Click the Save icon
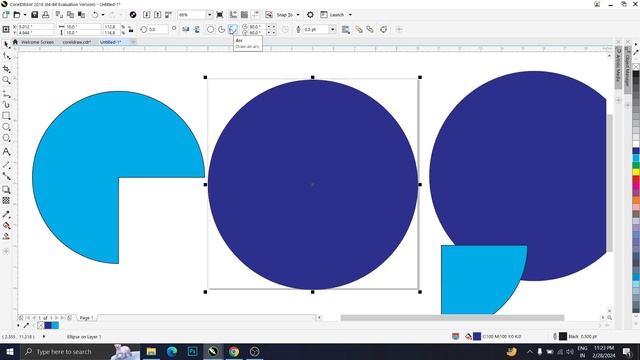Image resolution: width=640 pixels, height=360 pixels. click(35, 15)
